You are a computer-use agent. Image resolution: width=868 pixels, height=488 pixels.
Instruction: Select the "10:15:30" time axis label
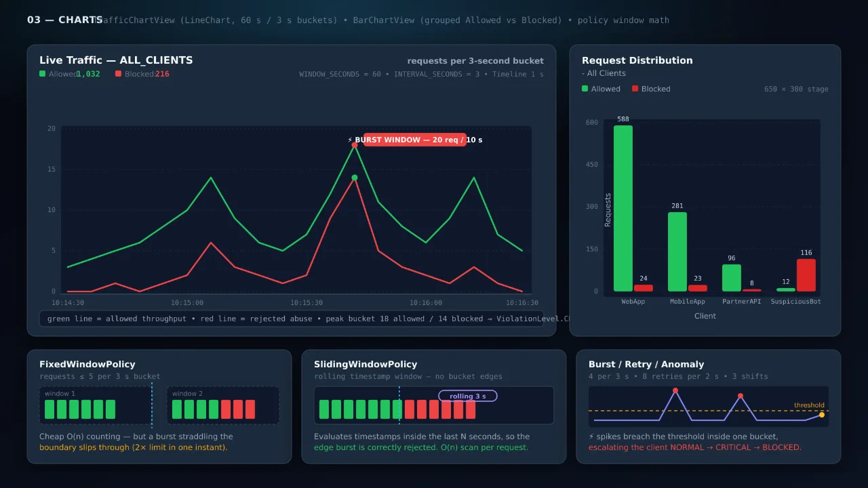pos(307,303)
